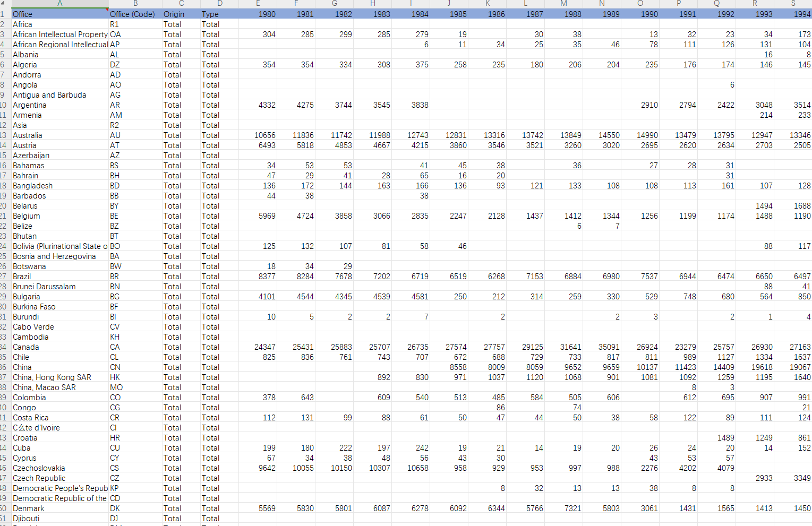Image resolution: width=812 pixels, height=526 pixels.
Task: Select the "Office" header cell above Africa
Action: (x=60, y=14)
